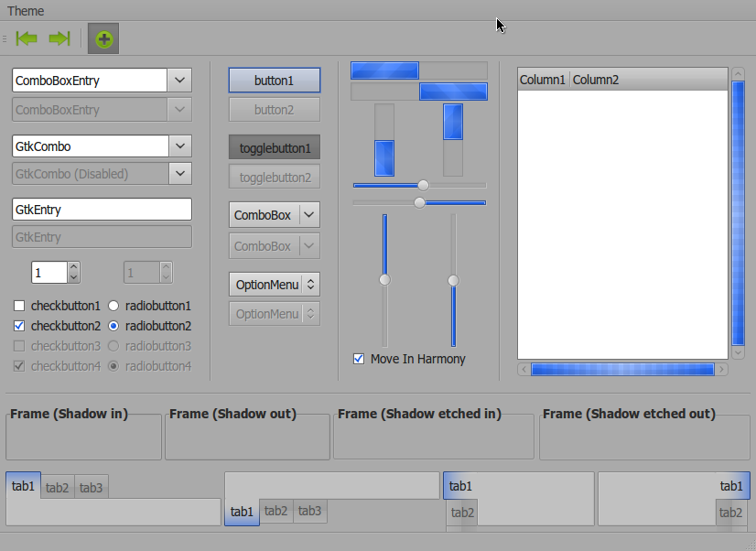Viewport: 756px width, 551px height.
Task: Click into the enabled ComboBoxEntry text field
Action: pos(90,80)
